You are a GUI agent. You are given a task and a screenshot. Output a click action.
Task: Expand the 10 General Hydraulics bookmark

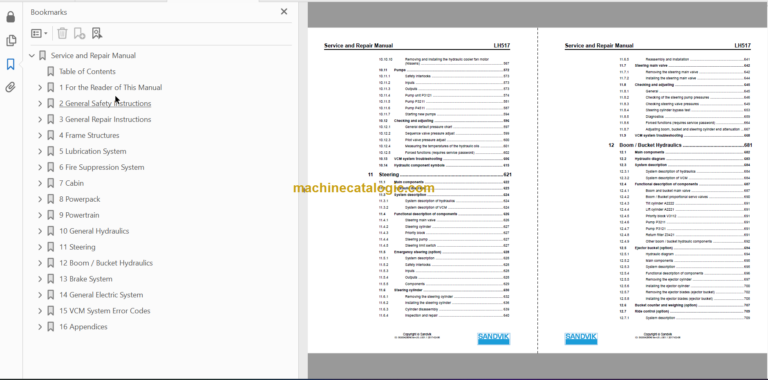click(x=40, y=231)
